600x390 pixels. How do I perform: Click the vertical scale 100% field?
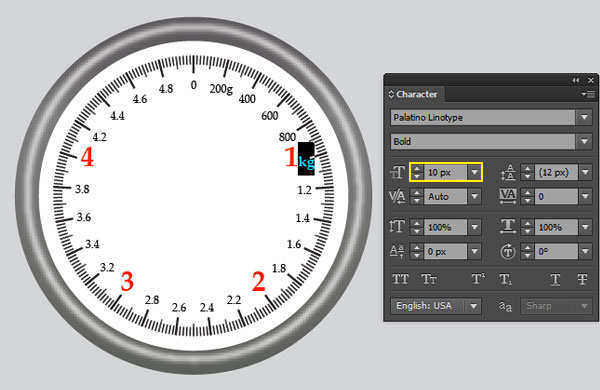pos(445,227)
